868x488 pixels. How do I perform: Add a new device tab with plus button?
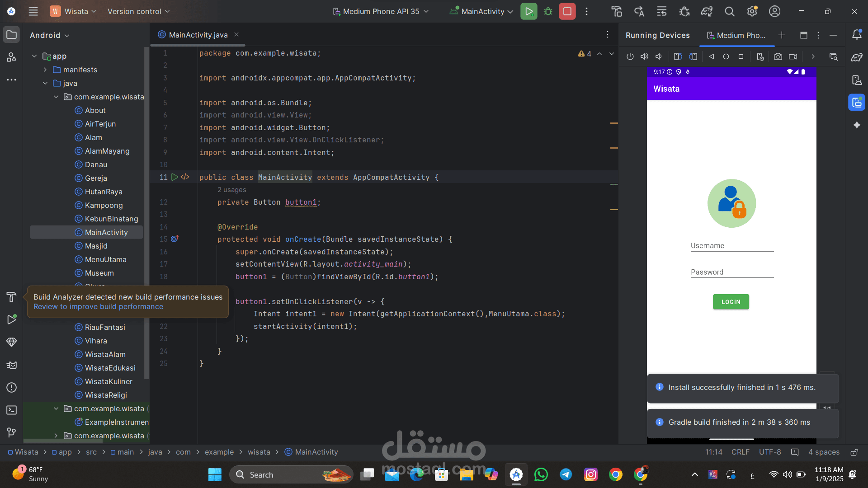pyautogui.click(x=782, y=35)
